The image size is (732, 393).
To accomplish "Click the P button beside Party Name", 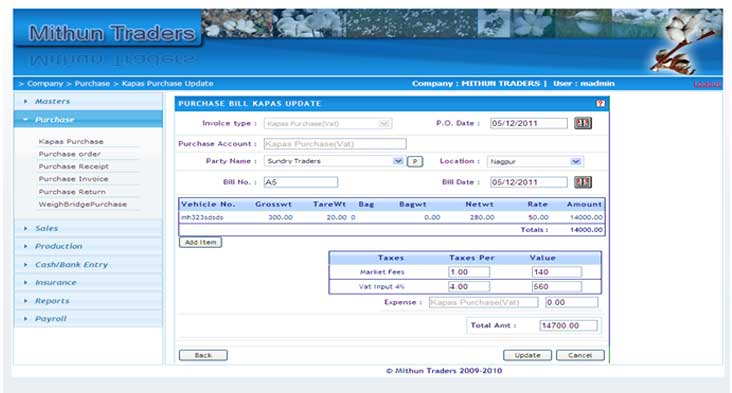I will [415, 161].
